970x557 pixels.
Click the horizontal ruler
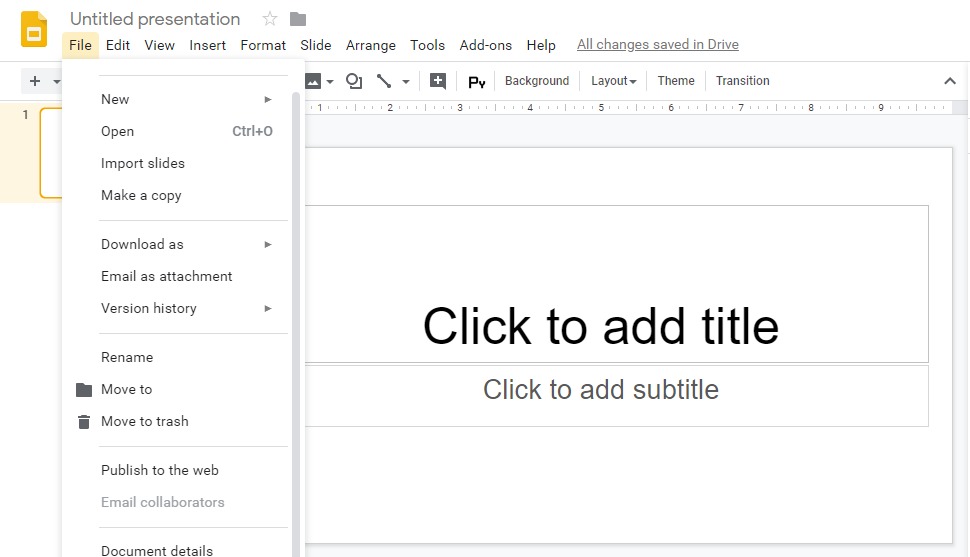tap(629, 108)
